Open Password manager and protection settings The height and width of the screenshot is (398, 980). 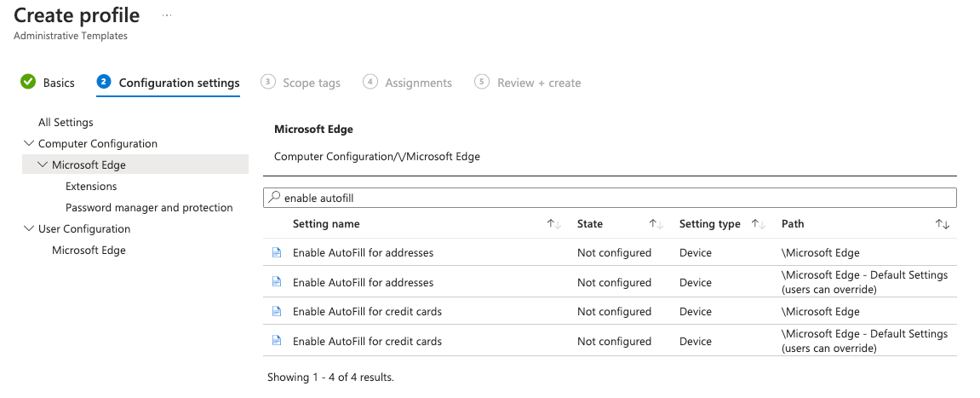(x=149, y=207)
